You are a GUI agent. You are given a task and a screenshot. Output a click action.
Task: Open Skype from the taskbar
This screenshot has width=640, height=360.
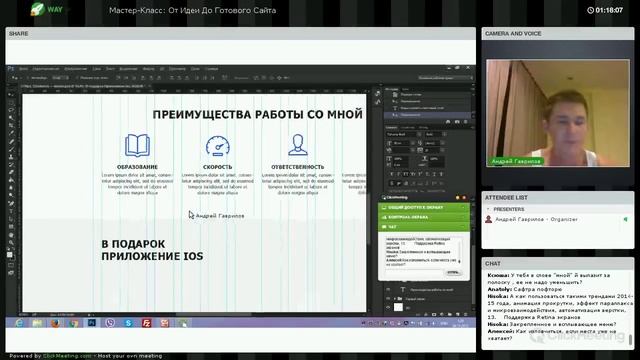pyautogui.click(x=128, y=323)
